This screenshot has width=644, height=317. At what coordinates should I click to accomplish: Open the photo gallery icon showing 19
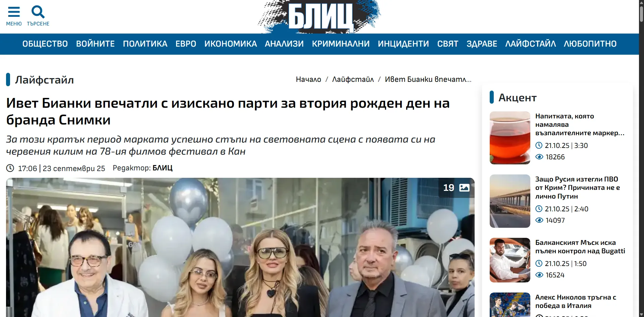(464, 188)
